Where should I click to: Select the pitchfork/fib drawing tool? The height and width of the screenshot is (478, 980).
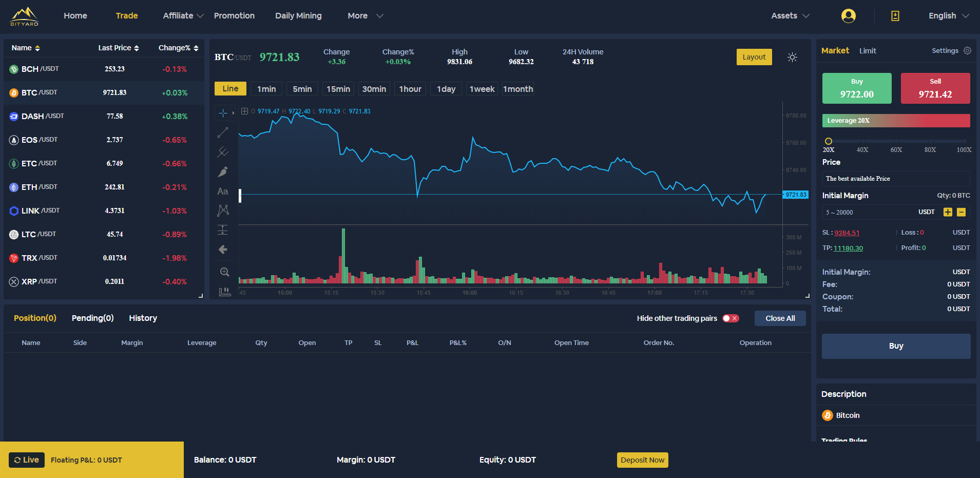[223, 152]
